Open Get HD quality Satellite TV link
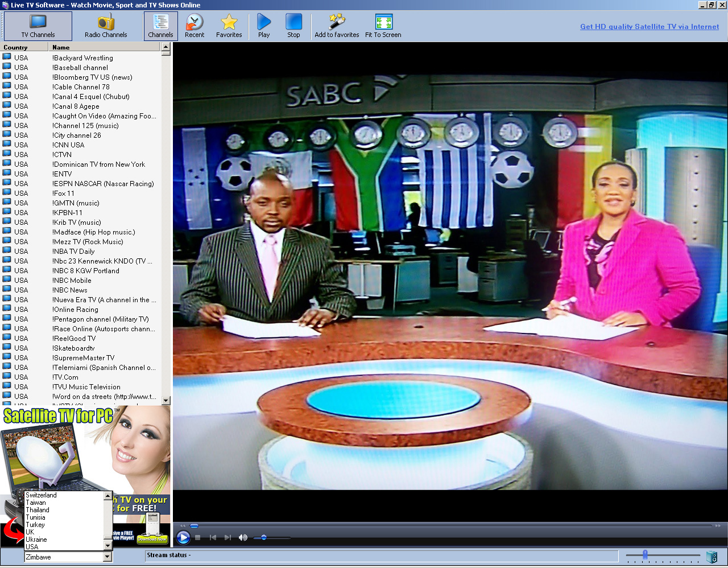Screen dimensions: 728x568 pos(650,27)
